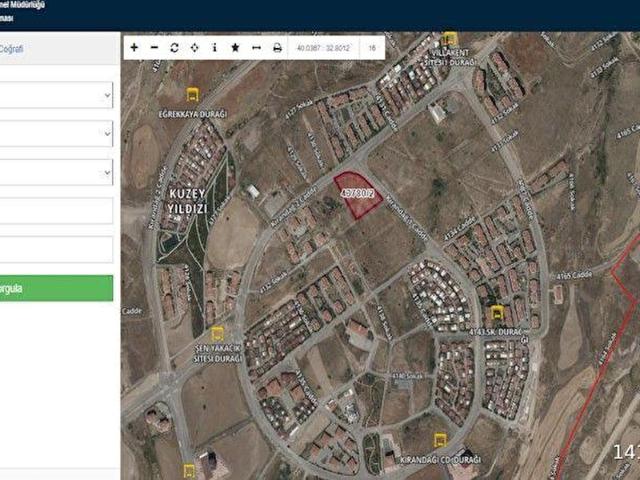This screenshot has width=640, height=480.
Task: Click the refresh map icon
Action: click(174, 47)
